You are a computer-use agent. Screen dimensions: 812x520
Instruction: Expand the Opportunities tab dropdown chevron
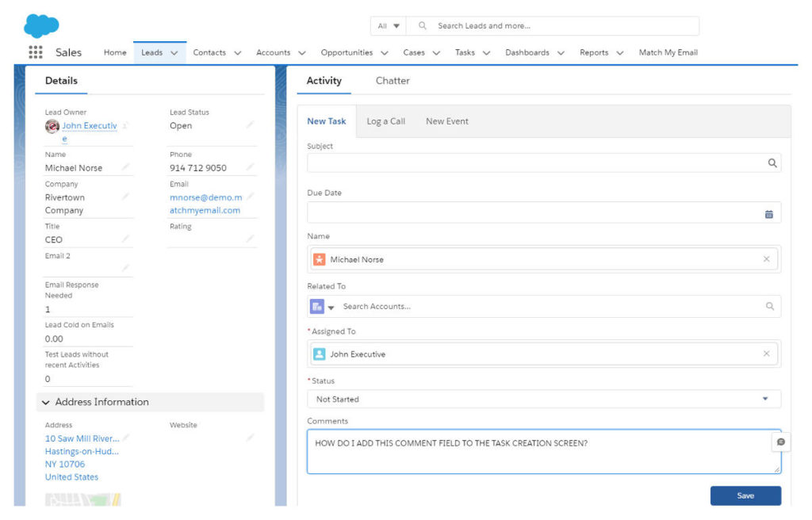(385, 53)
